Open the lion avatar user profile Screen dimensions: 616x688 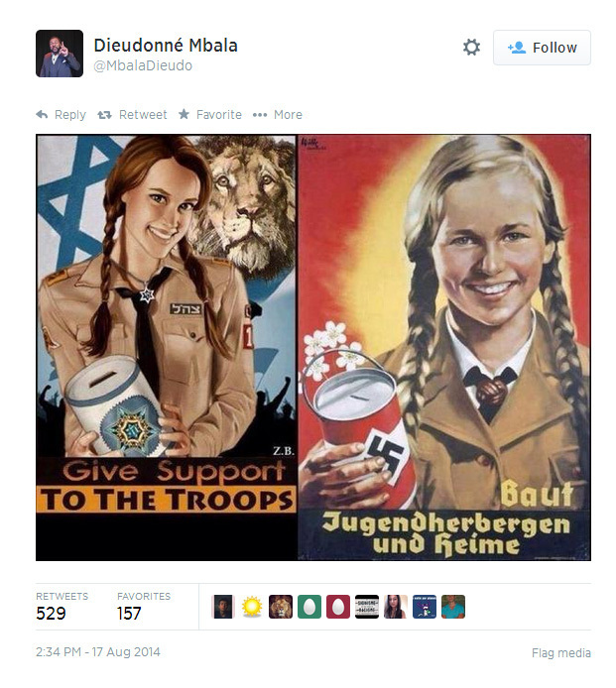[x=281, y=607]
